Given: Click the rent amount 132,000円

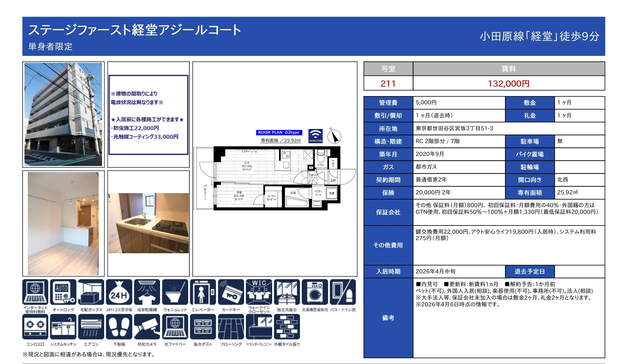Looking at the screenshot, I should (508, 84).
